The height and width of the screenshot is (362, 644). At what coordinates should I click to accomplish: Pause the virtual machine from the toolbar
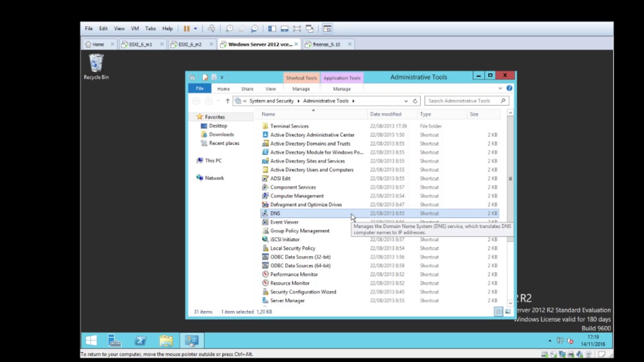(x=187, y=29)
